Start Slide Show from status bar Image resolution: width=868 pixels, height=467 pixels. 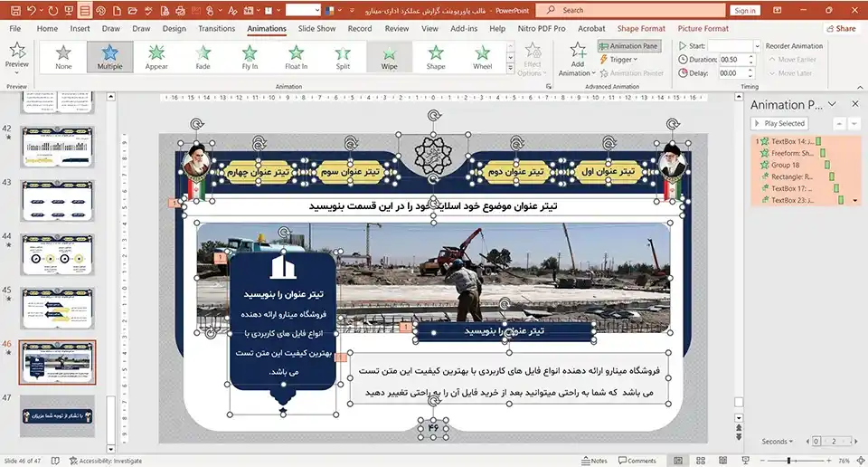tap(745, 461)
